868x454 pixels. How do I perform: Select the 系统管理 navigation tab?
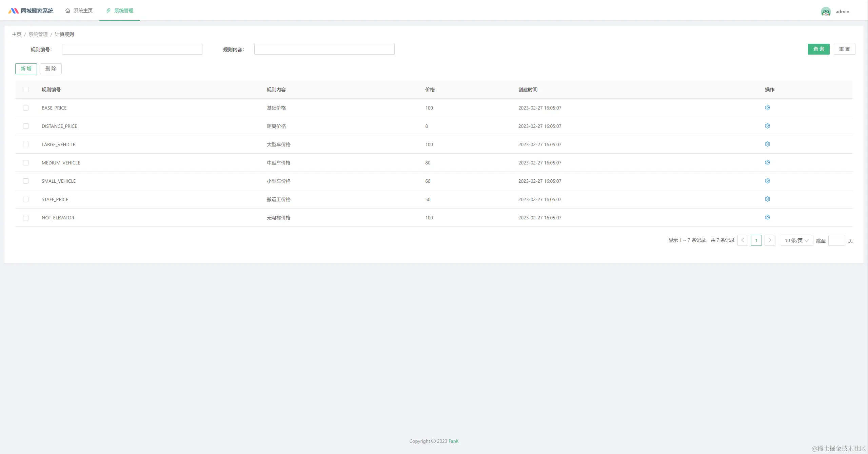[x=120, y=11]
